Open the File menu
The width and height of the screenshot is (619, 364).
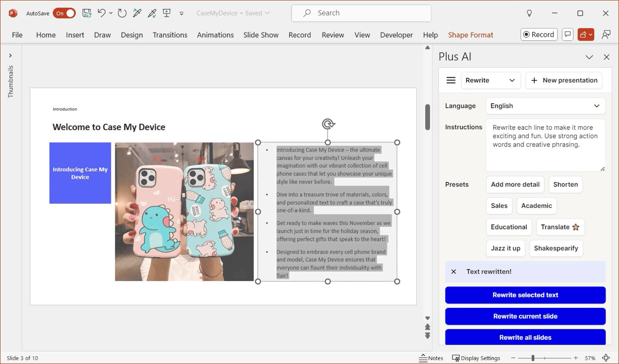tap(17, 35)
